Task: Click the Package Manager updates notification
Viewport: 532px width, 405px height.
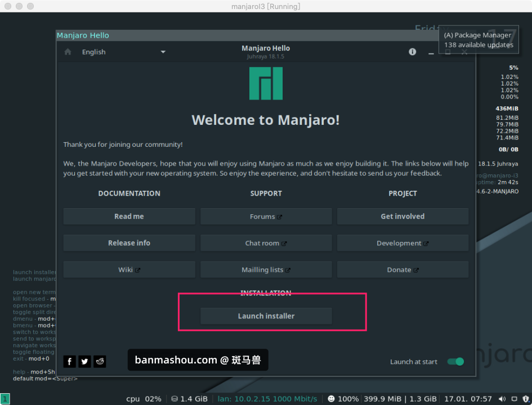Action: click(x=479, y=40)
